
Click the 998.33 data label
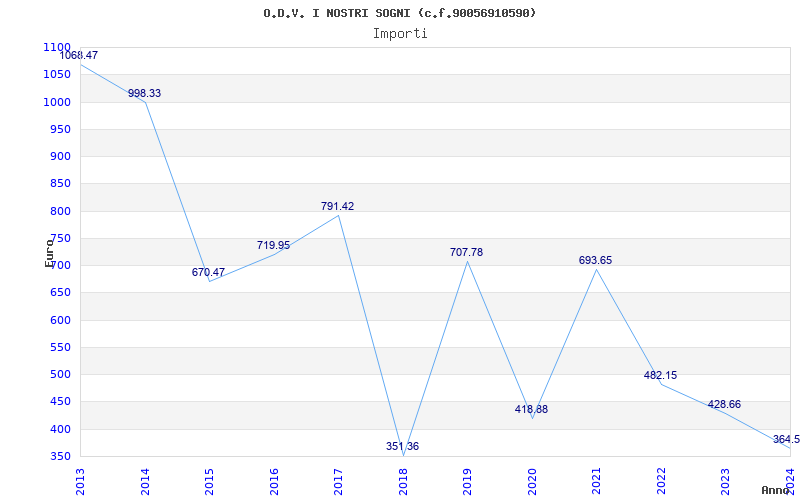point(144,93)
